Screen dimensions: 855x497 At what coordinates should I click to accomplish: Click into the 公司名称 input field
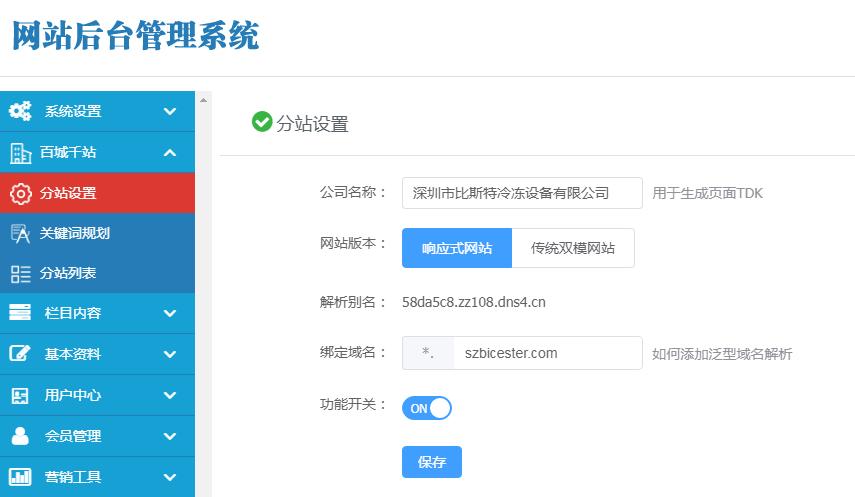[522, 193]
